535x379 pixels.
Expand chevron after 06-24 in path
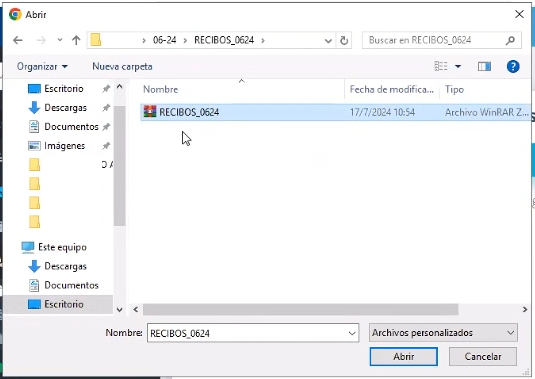click(x=185, y=41)
